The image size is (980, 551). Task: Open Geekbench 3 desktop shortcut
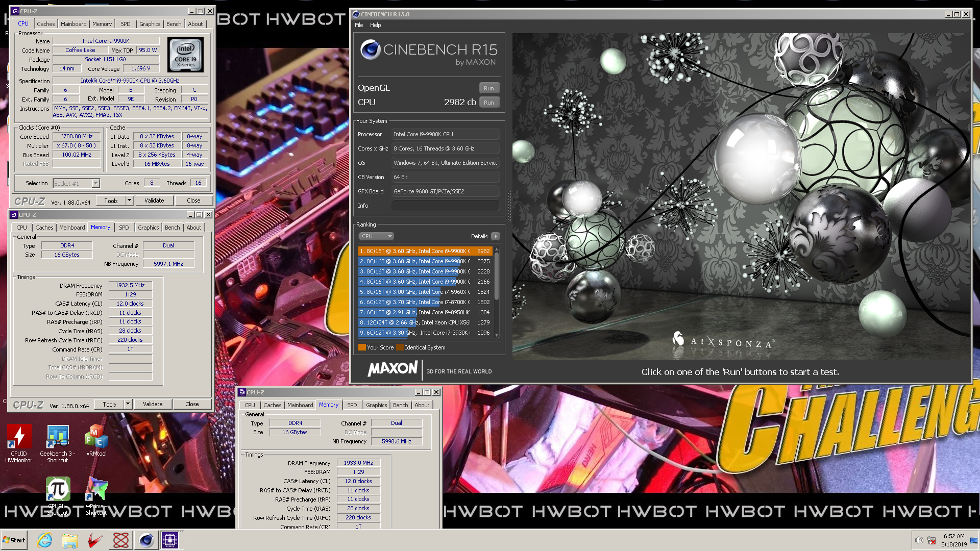pos(58,443)
